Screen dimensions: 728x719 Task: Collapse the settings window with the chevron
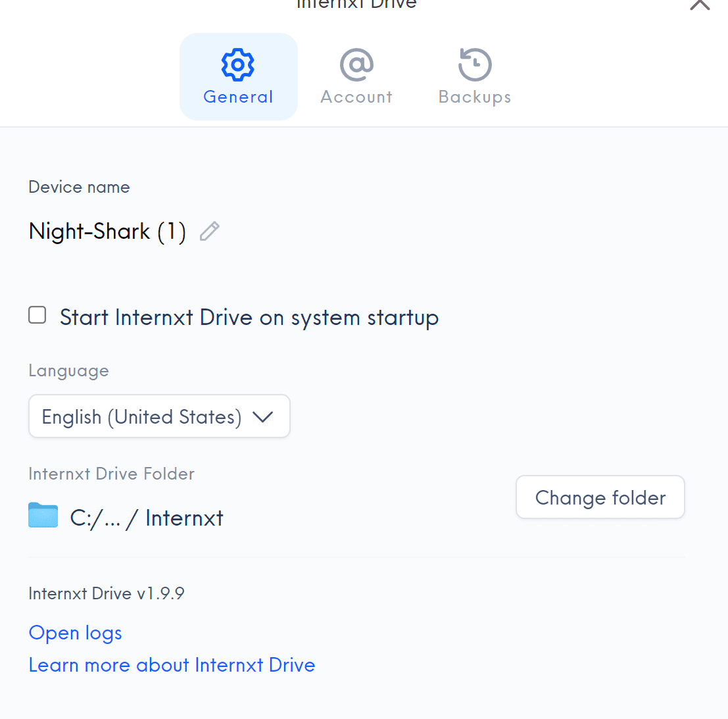click(x=699, y=5)
